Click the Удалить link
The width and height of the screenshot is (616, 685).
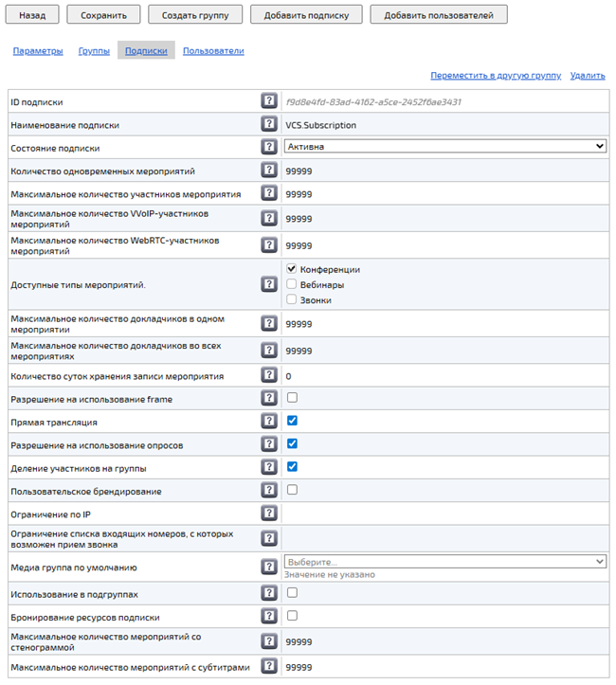[588, 75]
